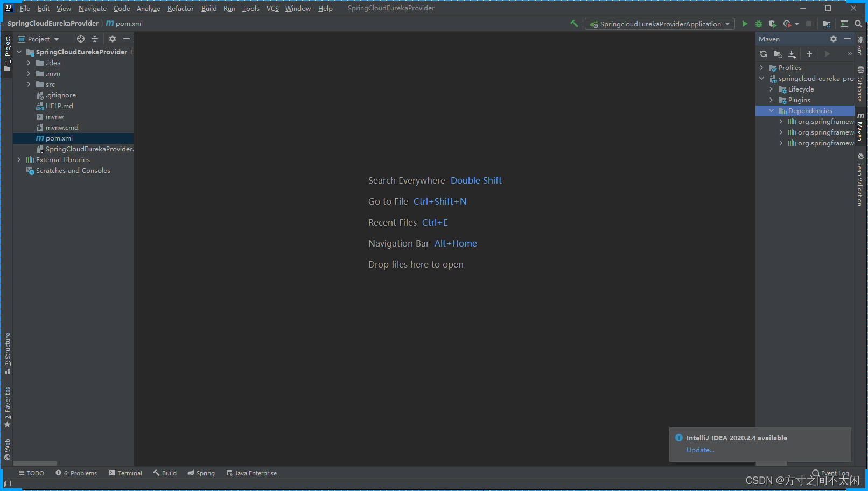Open the Refactor menu
Screen dimensions: 868x491
click(180, 8)
